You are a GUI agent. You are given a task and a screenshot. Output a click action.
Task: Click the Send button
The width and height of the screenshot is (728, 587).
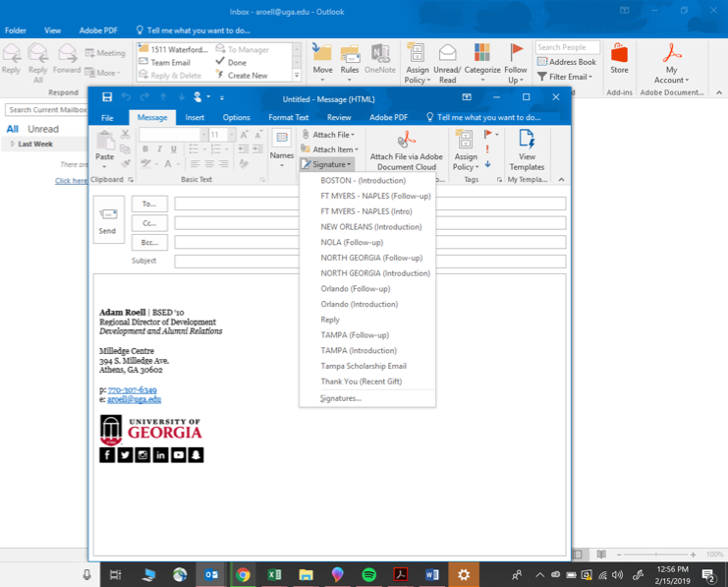pos(109,220)
